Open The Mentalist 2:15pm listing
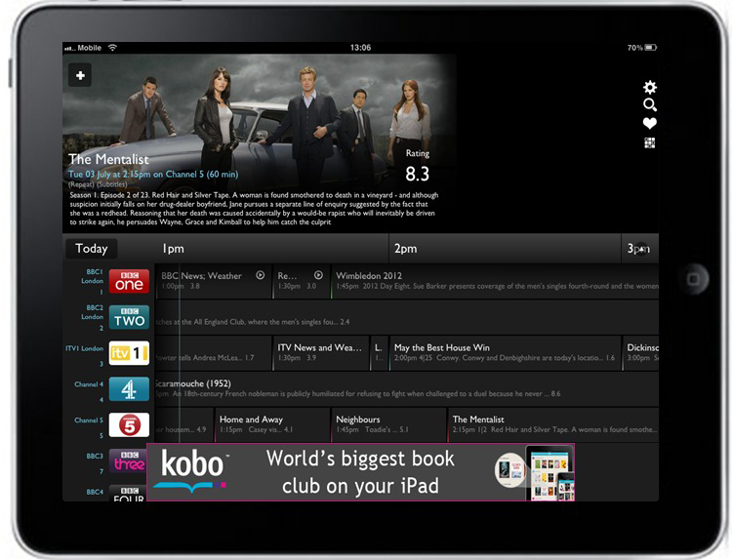The height and width of the screenshot is (560, 732). (553, 425)
